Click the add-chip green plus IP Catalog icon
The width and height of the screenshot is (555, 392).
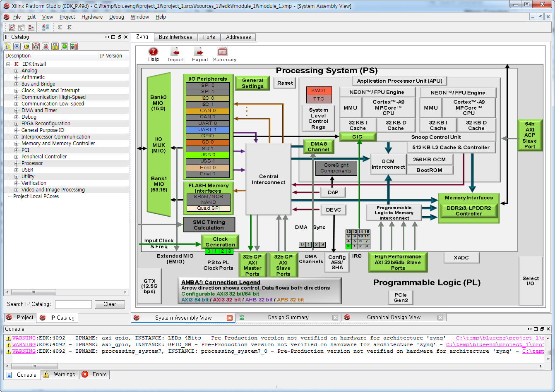coord(27,46)
